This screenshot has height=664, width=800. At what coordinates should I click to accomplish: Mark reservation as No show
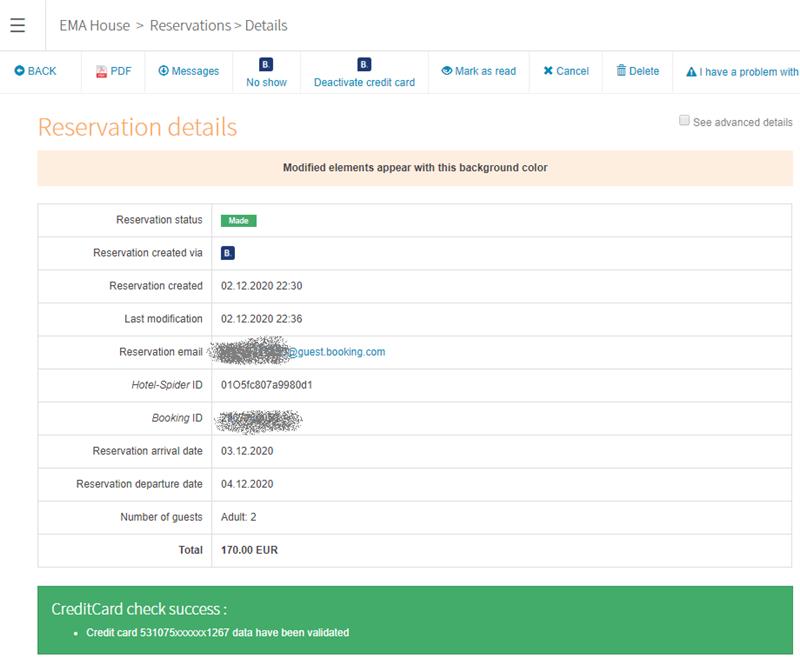pos(266,73)
